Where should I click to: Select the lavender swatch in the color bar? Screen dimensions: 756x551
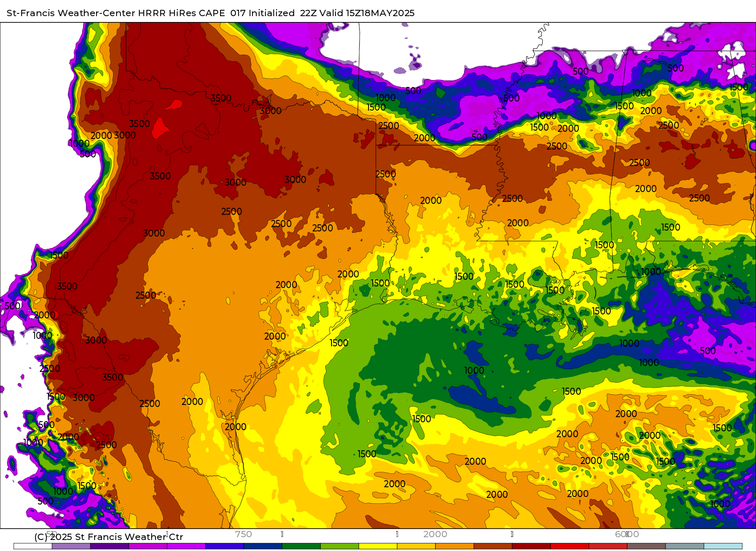[71, 546]
